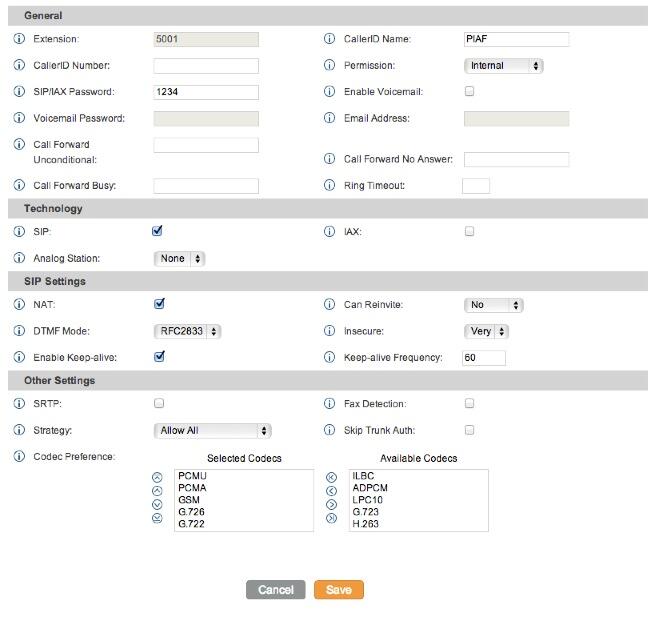
Task: Select LPC10 in Available Codecs
Action: pyautogui.click(x=367, y=499)
